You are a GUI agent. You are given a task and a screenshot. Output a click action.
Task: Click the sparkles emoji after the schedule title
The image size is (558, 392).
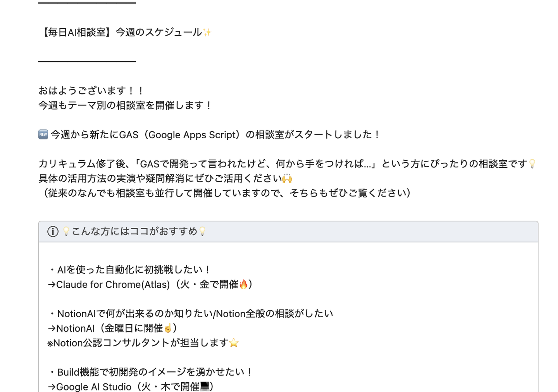[x=207, y=32]
